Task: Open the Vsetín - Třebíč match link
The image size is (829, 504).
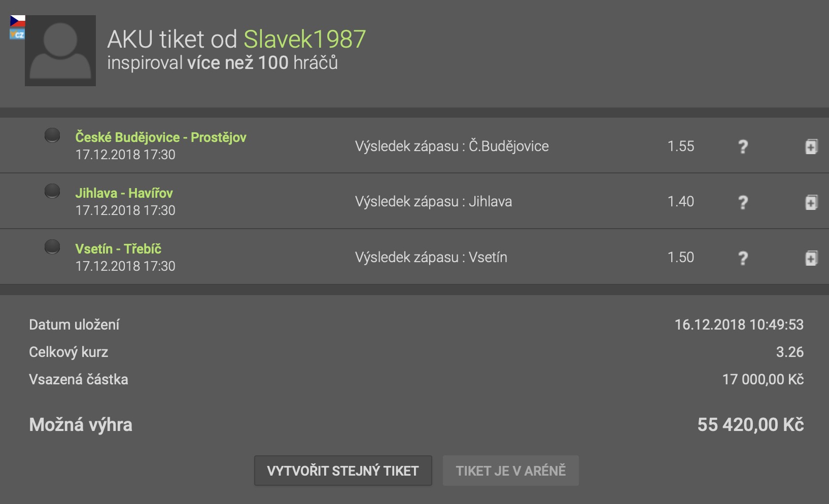Action: 118,249
